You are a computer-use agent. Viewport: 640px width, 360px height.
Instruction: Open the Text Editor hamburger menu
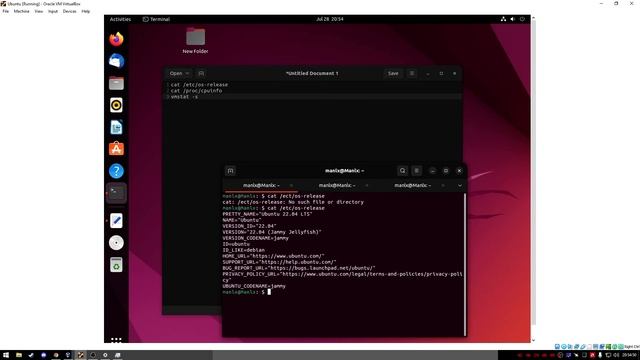tap(412, 73)
